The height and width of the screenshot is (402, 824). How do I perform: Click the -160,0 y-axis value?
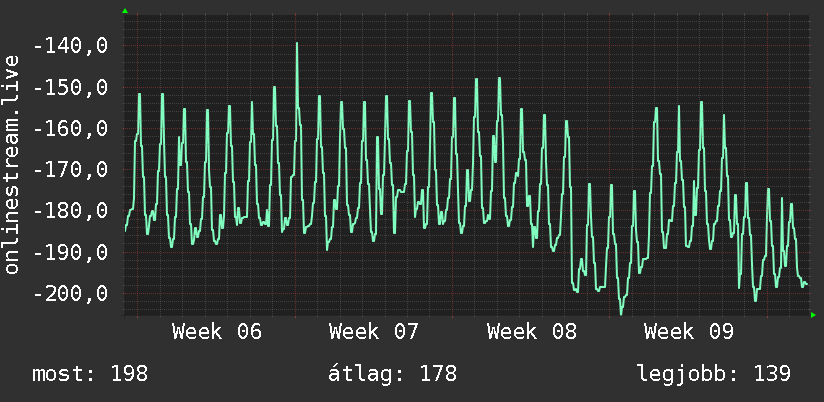[70, 129]
